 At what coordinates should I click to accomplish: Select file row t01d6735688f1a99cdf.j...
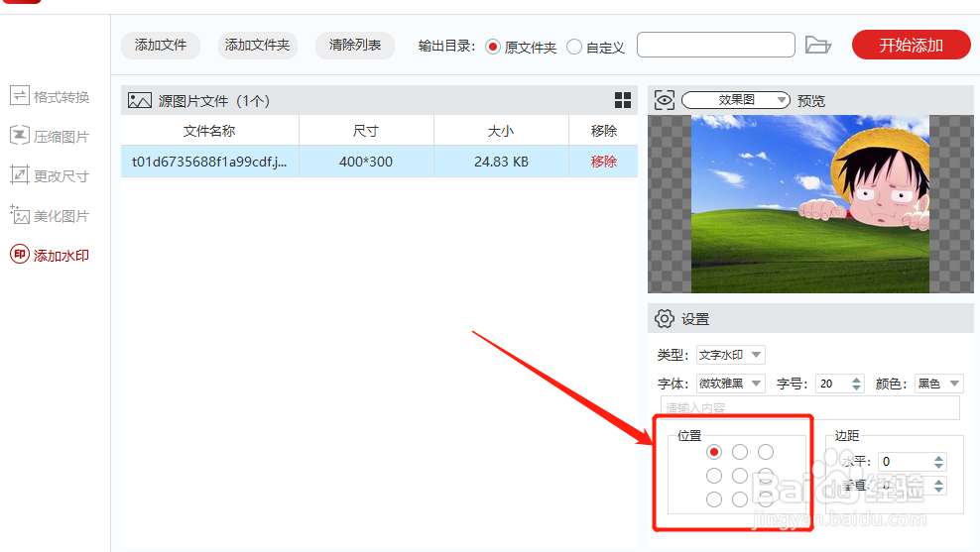point(379,162)
